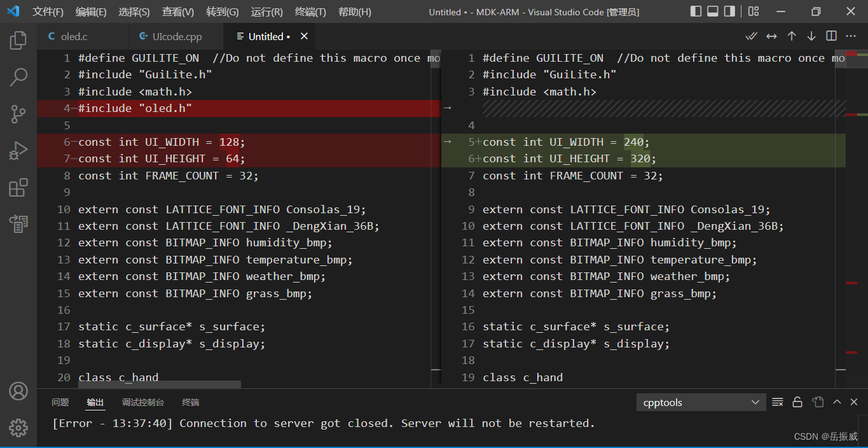Select the 输出 panel tab
This screenshot has width=868, height=448.
coord(95,402)
